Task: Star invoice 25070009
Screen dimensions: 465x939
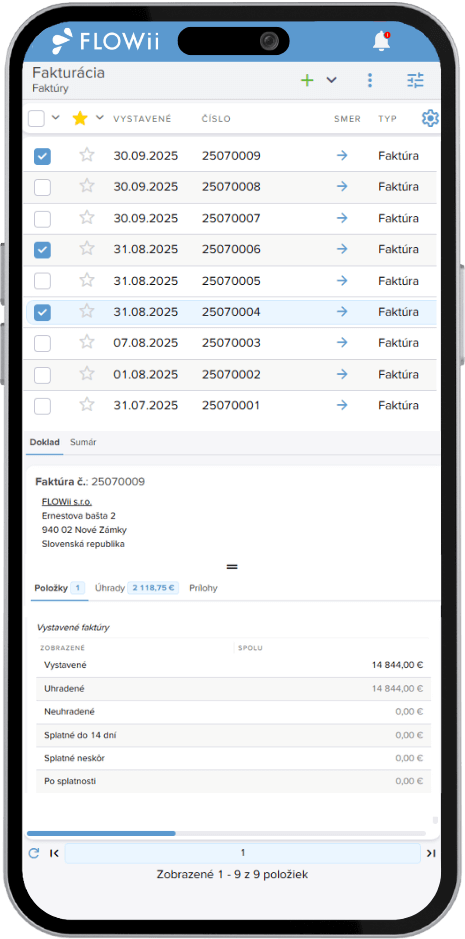Action: [87, 155]
